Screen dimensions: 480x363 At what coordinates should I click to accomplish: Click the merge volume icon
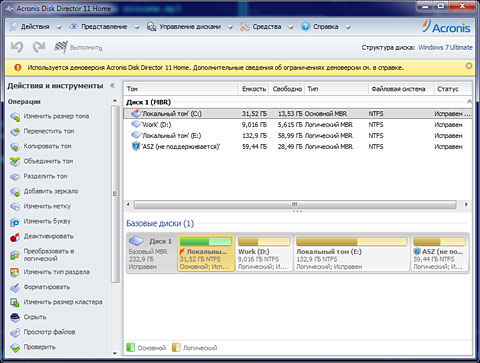[15, 162]
